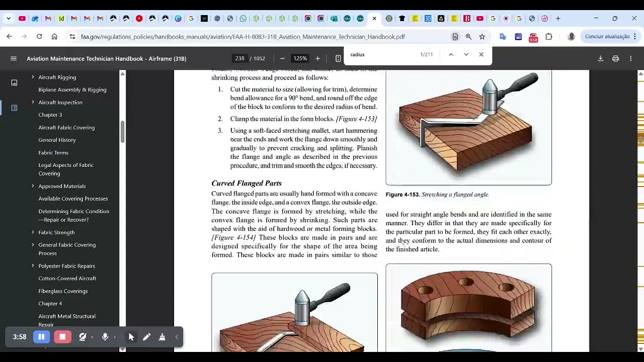Open the user profile avatar

[571, 36]
